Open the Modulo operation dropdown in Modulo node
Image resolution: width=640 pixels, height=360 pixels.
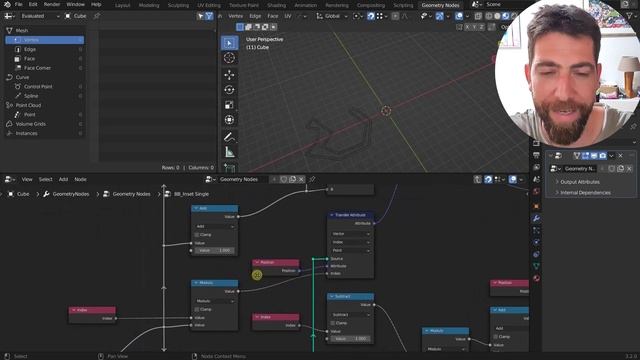[x=215, y=301]
